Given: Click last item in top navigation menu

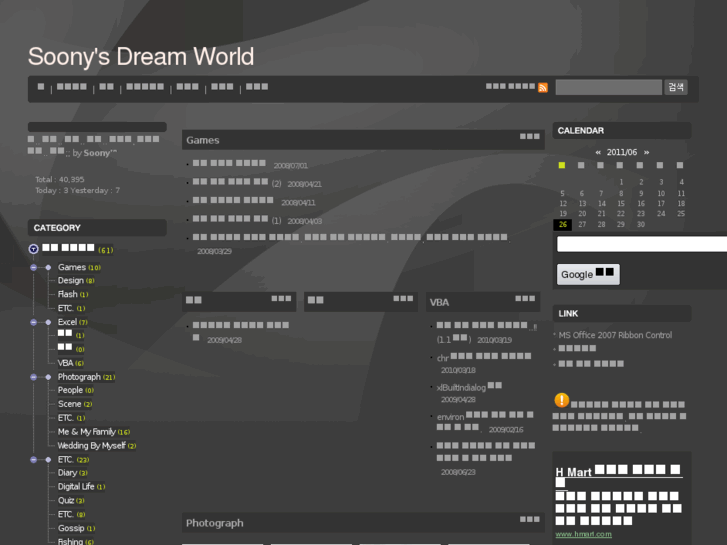Looking at the screenshot, I should pos(257,87).
